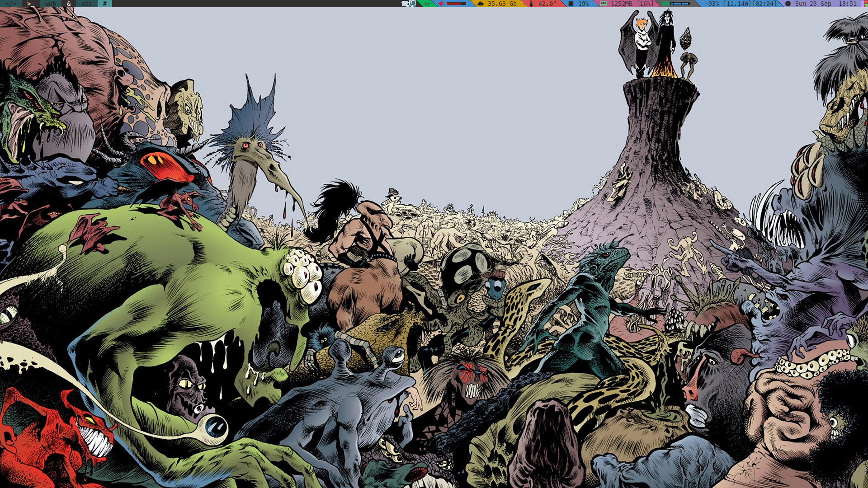Click the thermometer temperature icon
This screenshot has height=488, width=868.
pyautogui.click(x=531, y=4)
